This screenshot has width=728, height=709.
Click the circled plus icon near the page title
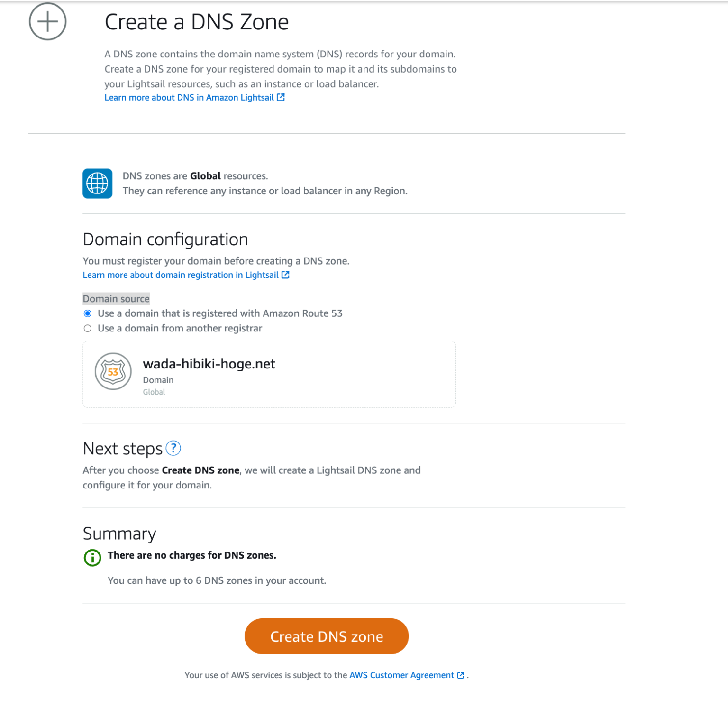[47, 21]
